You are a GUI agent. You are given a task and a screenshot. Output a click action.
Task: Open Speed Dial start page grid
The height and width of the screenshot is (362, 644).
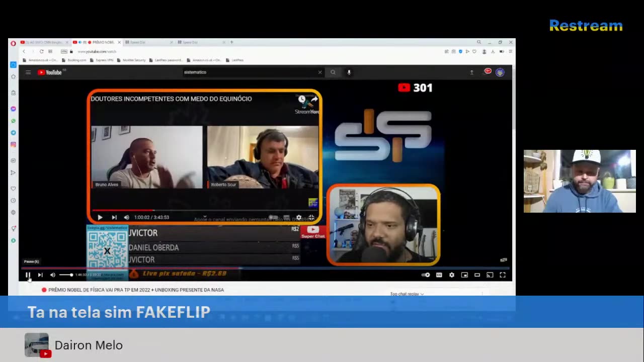pos(50,51)
